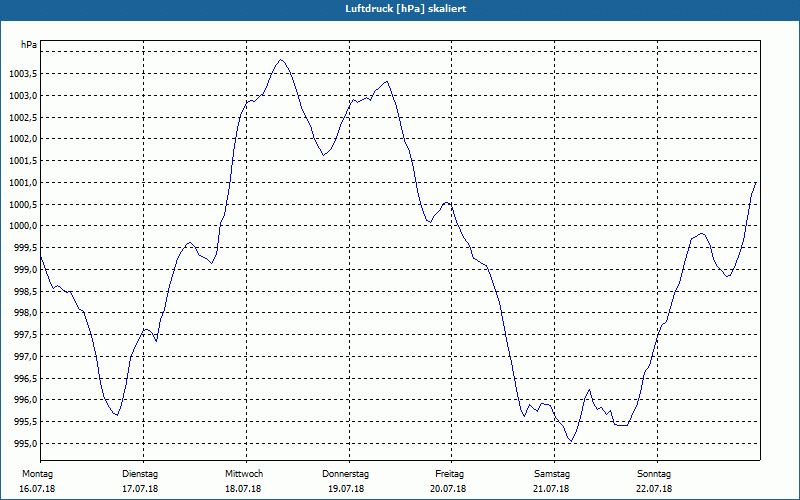Image resolution: width=800 pixels, height=500 pixels.
Task: Select the 1000,0 y-axis value
Action: [x=23, y=226]
